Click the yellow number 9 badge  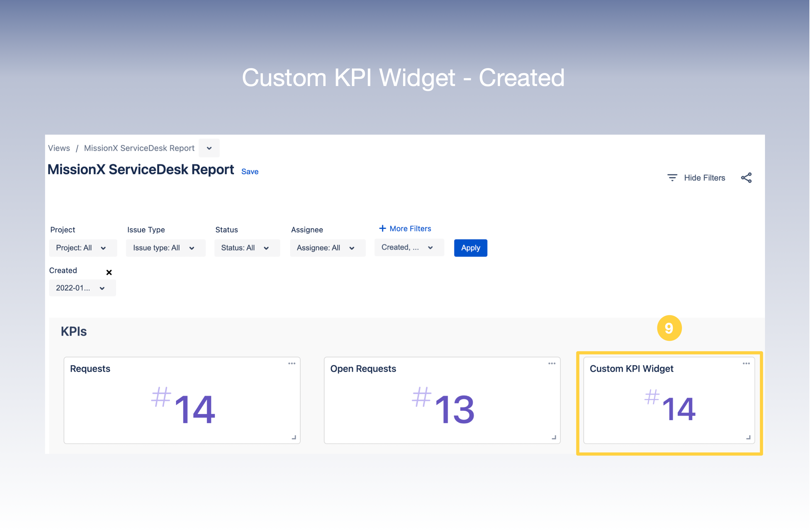[669, 328]
